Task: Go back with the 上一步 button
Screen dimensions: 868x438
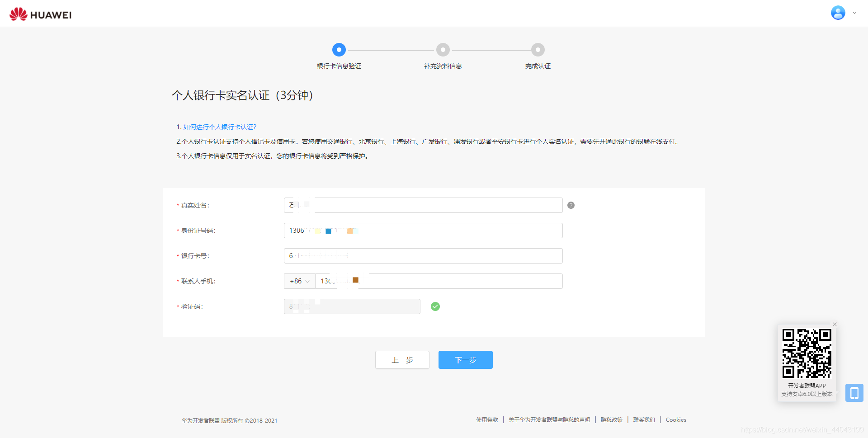Action: pyautogui.click(x=402, y=360)
